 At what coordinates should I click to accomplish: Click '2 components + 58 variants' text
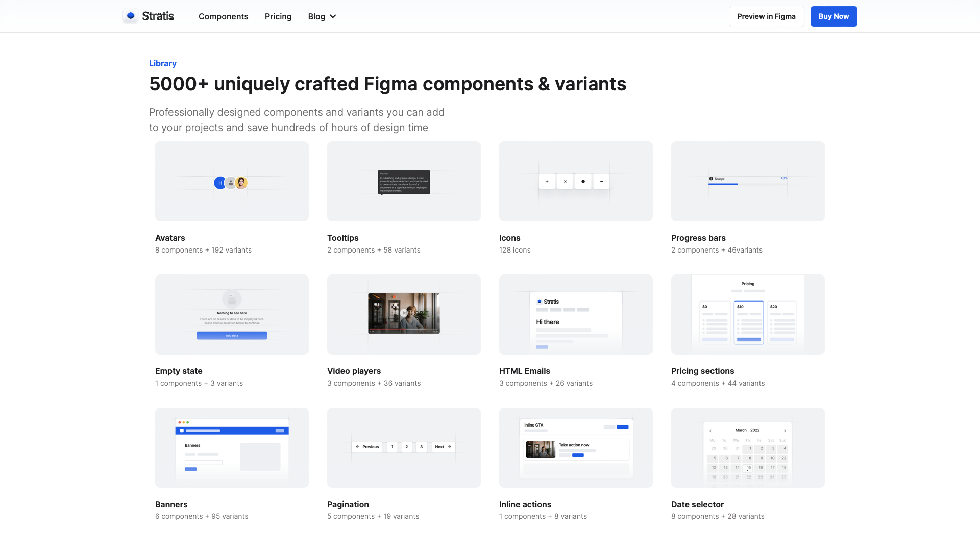[x=374, y=250]
